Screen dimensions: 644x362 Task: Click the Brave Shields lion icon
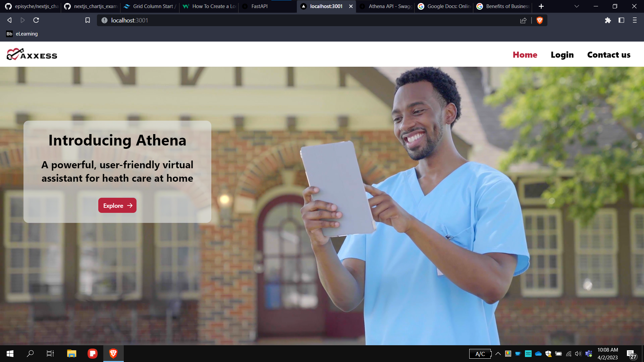[540, 20]
